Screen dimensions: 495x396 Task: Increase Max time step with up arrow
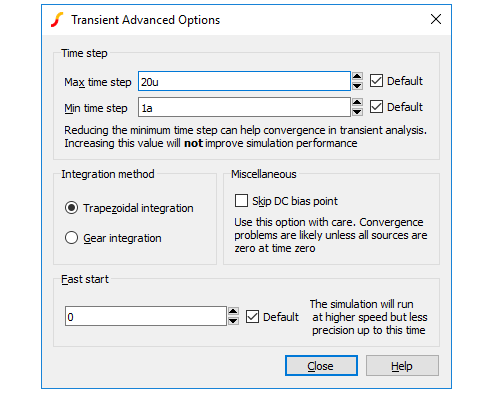tap(357, 76)
